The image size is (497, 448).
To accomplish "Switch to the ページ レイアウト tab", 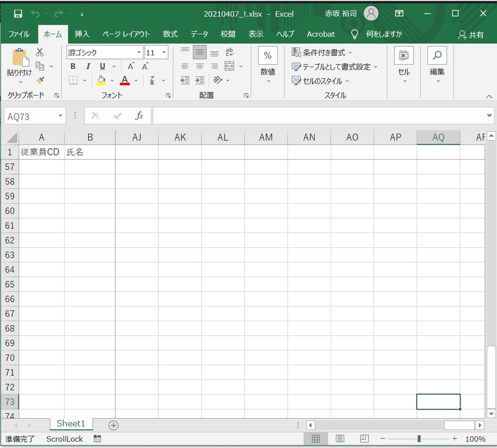I will tap(126, 34).
